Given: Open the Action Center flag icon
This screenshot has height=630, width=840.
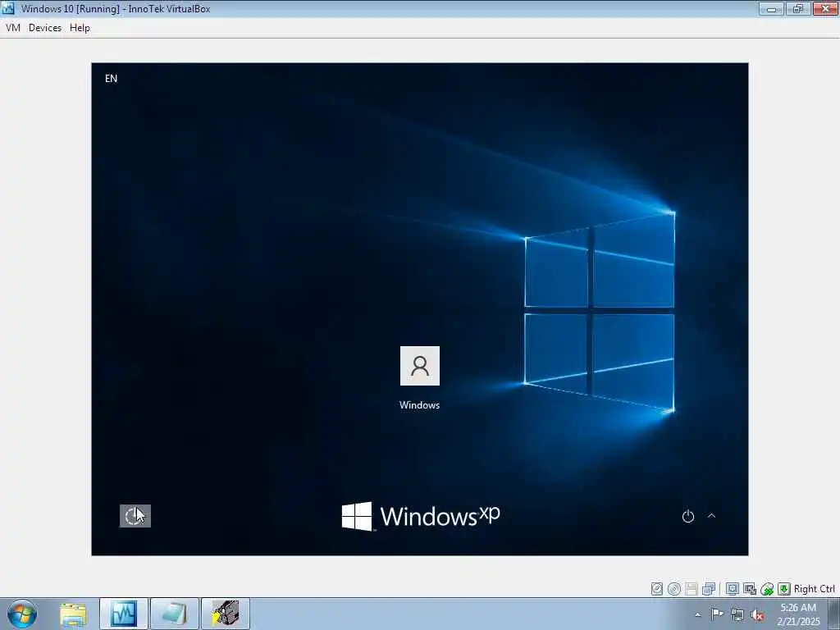Looking at the screenshot, I should click(x=716, y=614).
